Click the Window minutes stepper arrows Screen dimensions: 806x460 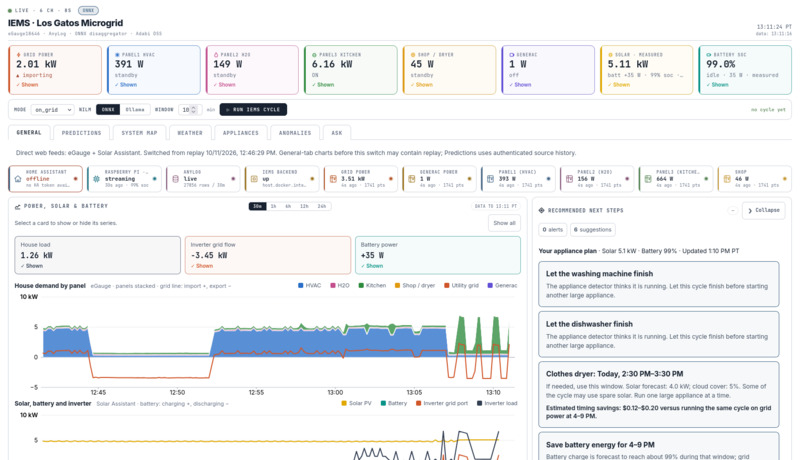point(194,110)
